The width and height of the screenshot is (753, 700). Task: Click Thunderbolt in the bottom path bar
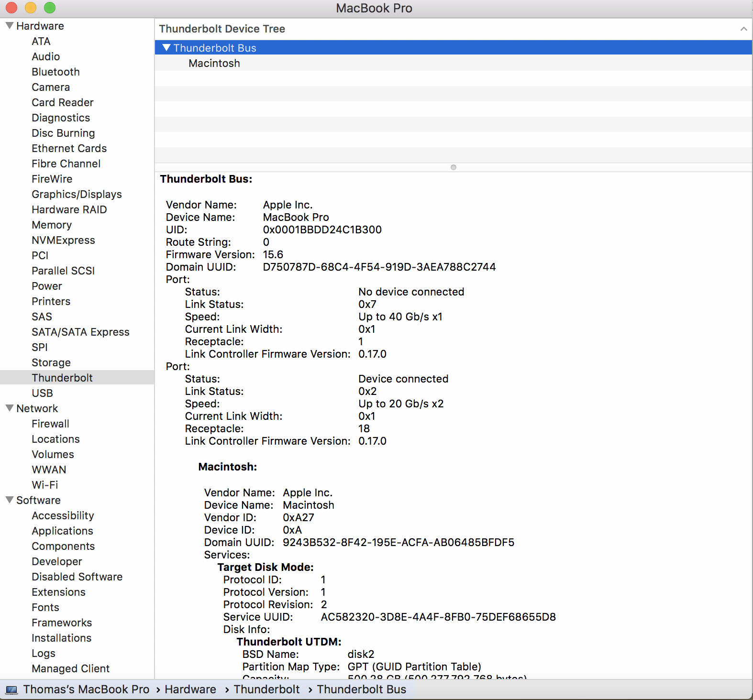(x=267, y=689)
